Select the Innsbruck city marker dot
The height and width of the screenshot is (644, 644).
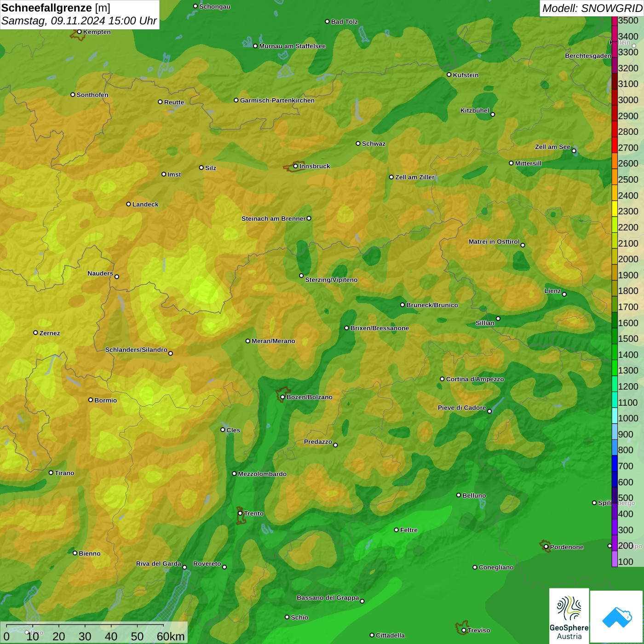(296, 166)
